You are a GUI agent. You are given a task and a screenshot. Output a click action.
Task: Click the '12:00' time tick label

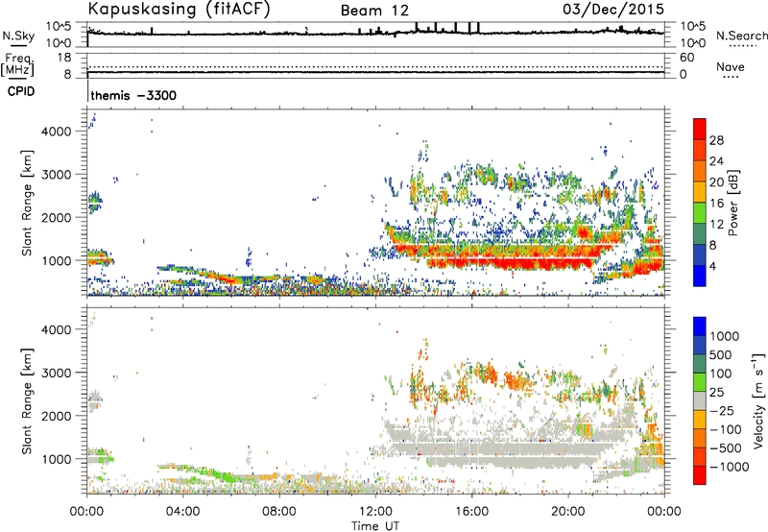point(375,512)
